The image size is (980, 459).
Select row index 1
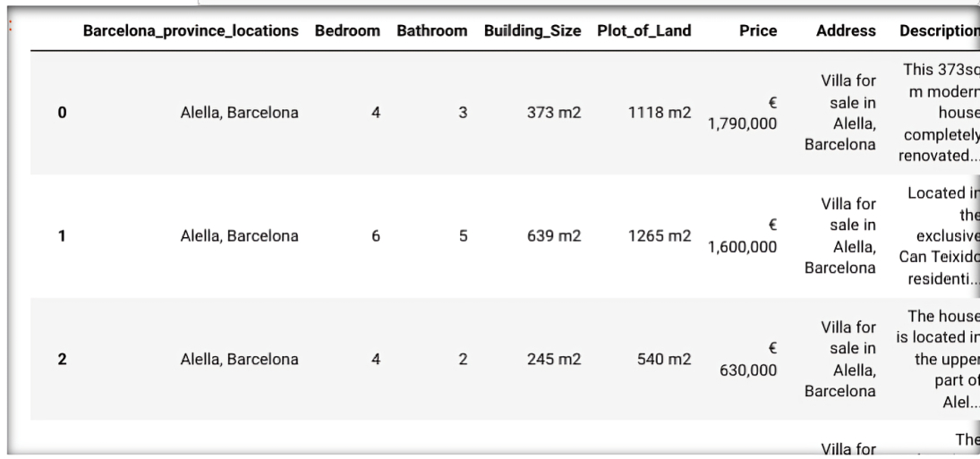pos(62,236)
